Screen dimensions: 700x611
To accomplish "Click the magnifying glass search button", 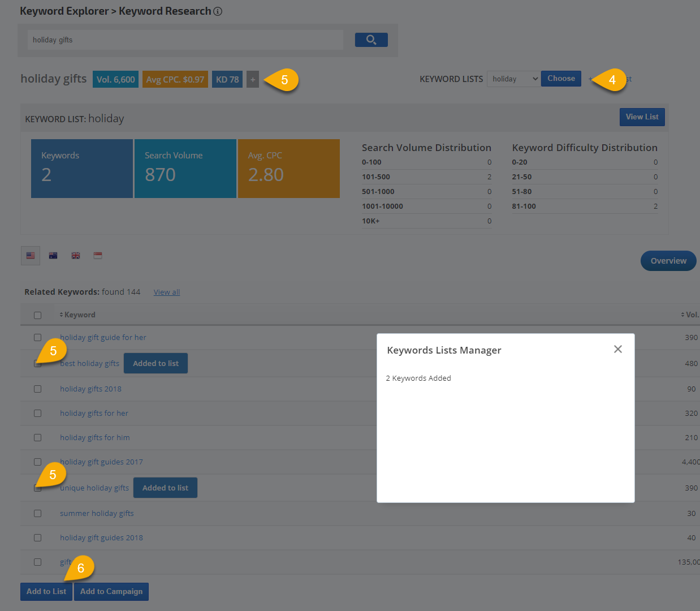I will pyautogui.click(x=371, y=40).
